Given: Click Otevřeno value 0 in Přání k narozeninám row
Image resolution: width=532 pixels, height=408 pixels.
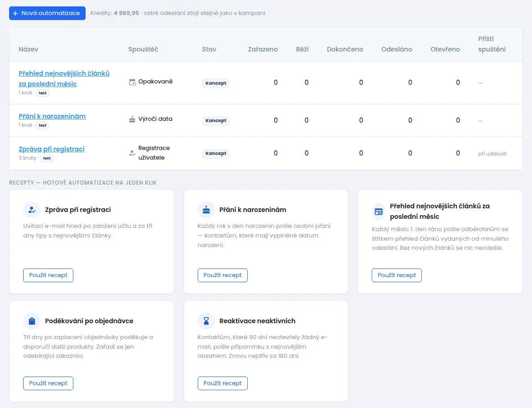Looking at the screenshot, I should pyautogui.click(x=458, y=120).
